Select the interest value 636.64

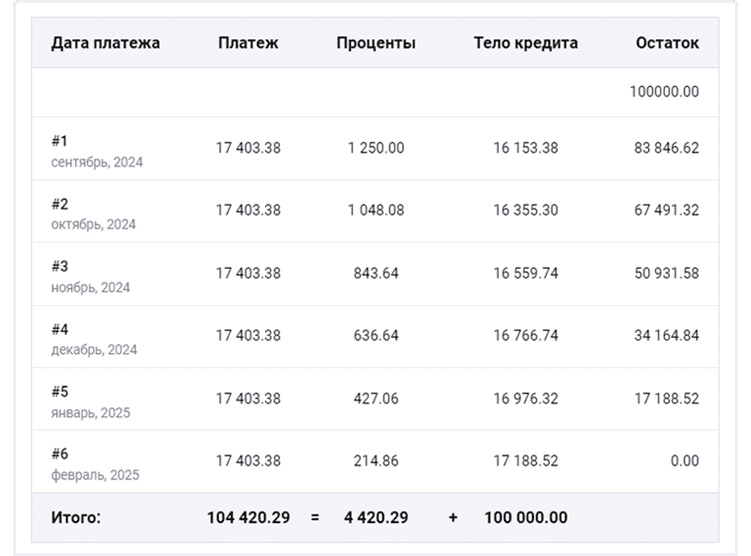pyautogui.click(x=376, y=336)
